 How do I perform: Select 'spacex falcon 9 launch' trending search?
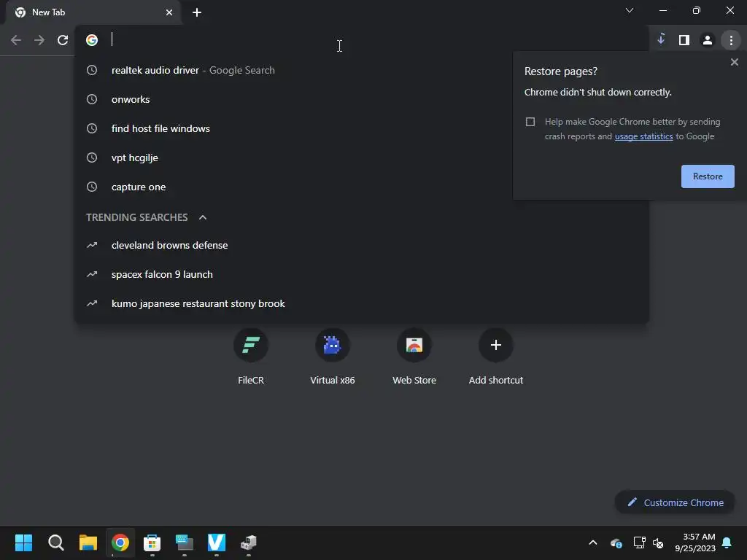[362, 274]
